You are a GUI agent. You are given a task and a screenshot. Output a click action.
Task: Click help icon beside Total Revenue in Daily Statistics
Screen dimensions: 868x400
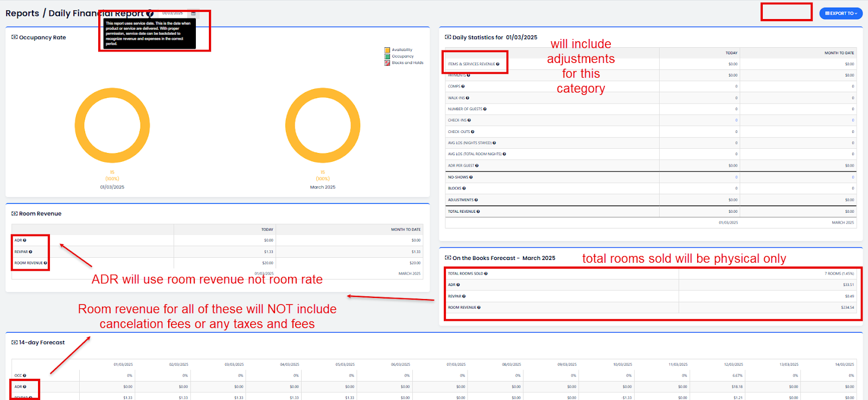(x=478, y=212)
